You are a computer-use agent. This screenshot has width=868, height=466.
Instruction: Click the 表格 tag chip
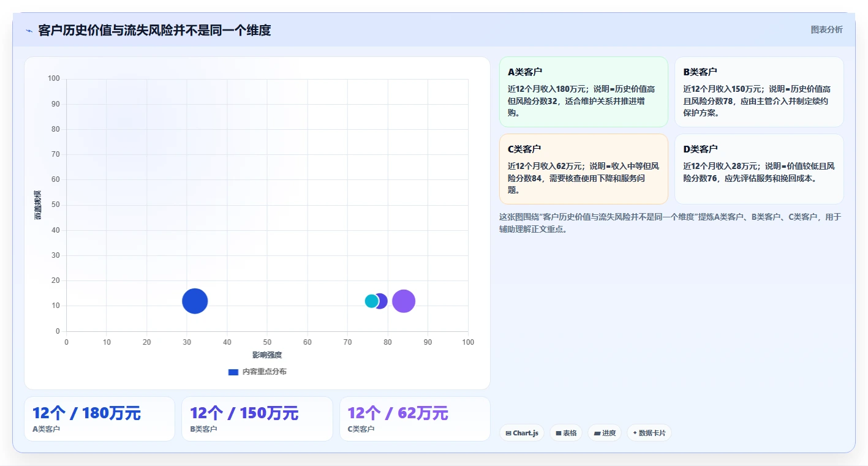pyautogui.click(x=566, y=433)
